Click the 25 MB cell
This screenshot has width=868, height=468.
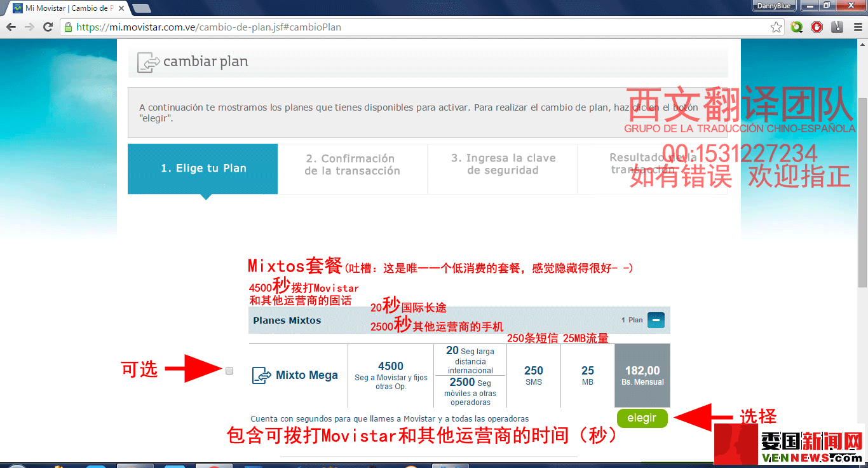(x=588, y=375)
